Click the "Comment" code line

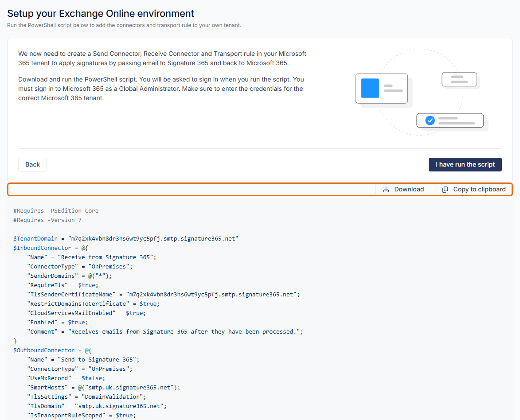click(x=165, y=331)
